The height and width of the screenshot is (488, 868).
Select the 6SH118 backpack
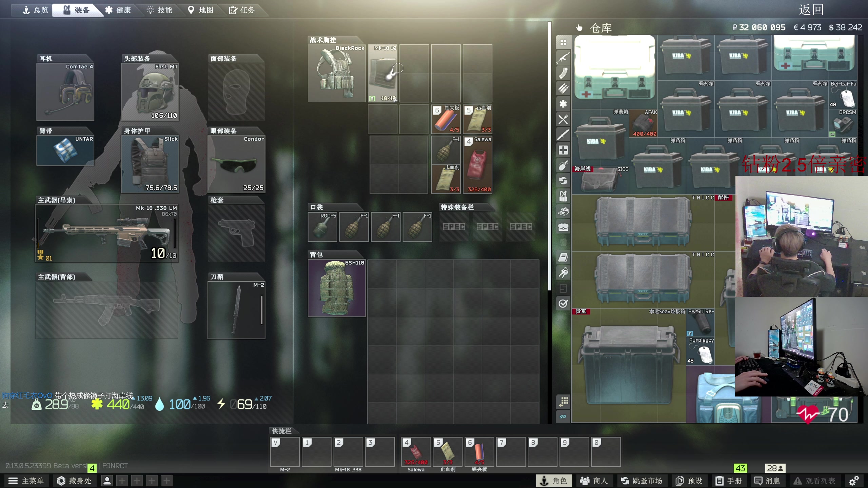coord(337,288)
